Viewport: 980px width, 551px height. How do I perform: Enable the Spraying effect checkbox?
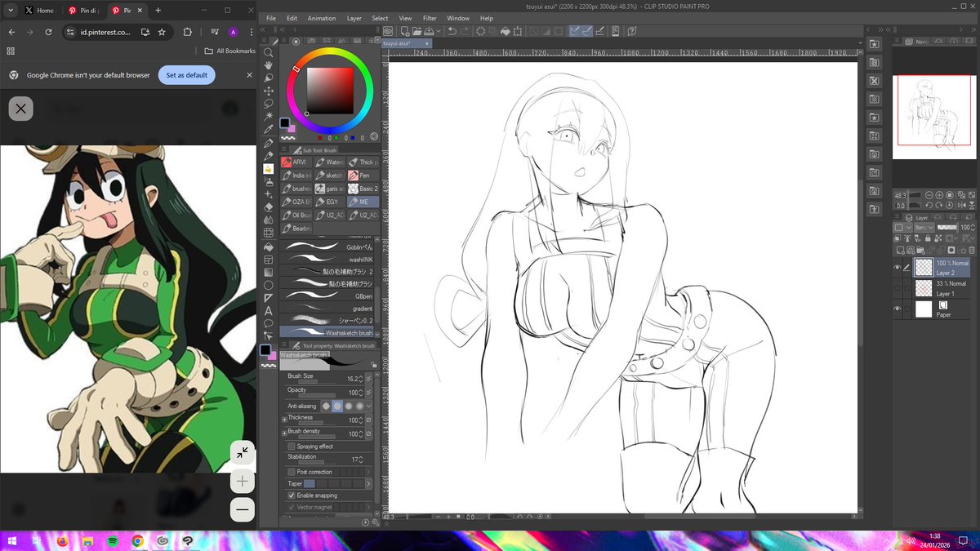click(292, 447)
